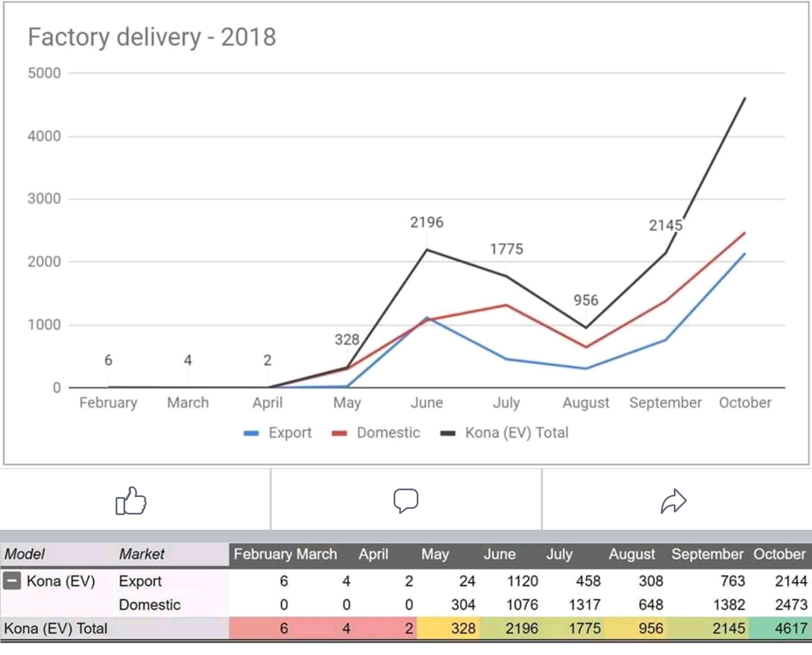Click the Export legend label

290,433
